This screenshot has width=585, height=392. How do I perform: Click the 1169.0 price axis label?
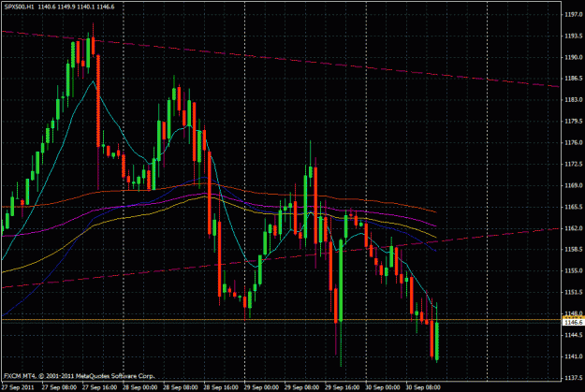[574, 185]
